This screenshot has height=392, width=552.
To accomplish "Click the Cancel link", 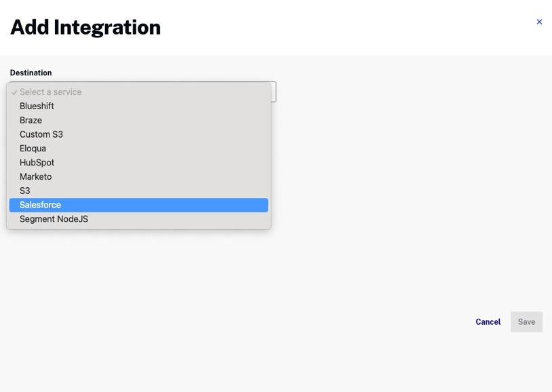I will point(488,322).
